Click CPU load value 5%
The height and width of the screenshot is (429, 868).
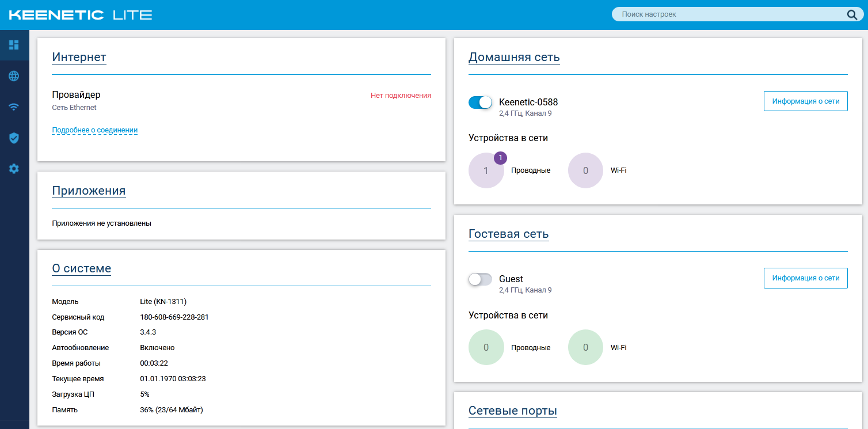point(144,394)
